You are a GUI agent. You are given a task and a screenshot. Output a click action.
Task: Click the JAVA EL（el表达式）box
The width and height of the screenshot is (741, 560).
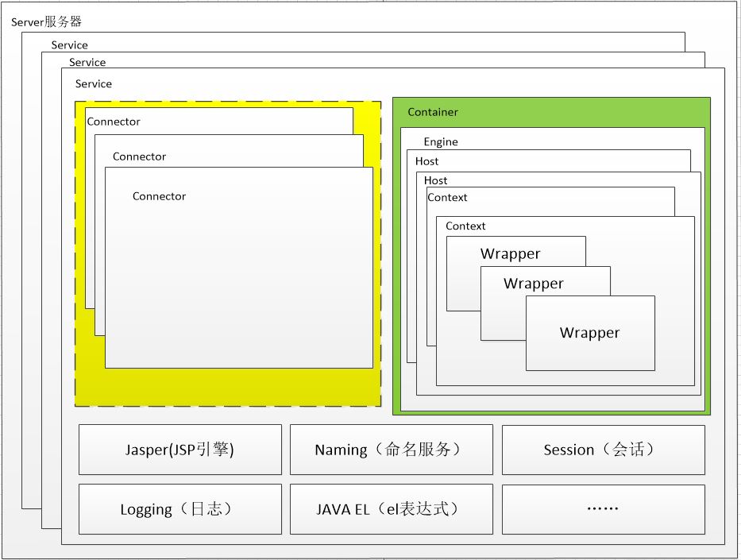coord(391,509)
